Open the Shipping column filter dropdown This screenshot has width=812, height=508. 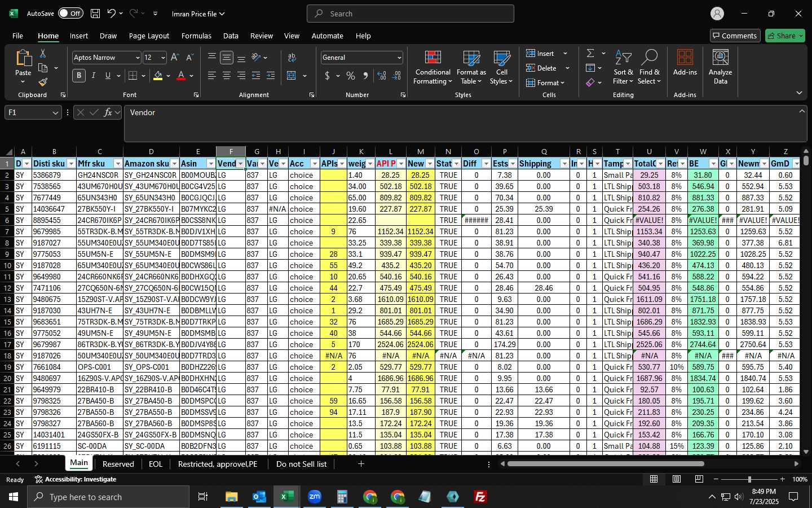coord(564,164)
